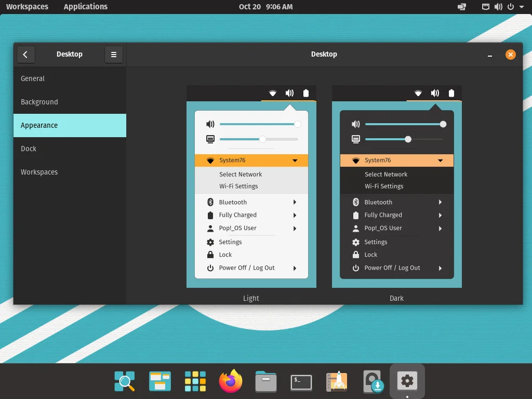Select the Dark appearance theme preview

tap(396, 187)
